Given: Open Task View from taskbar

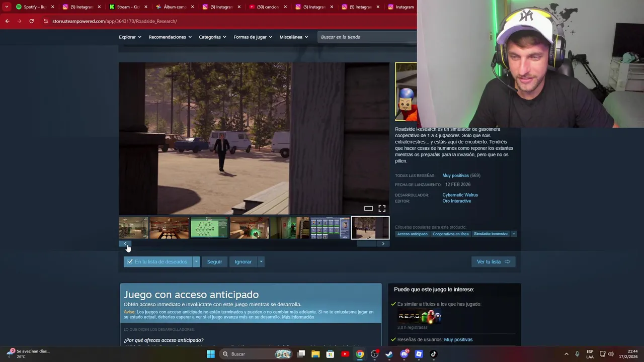Looking at the screenshot, I should [x=301, y=354].
